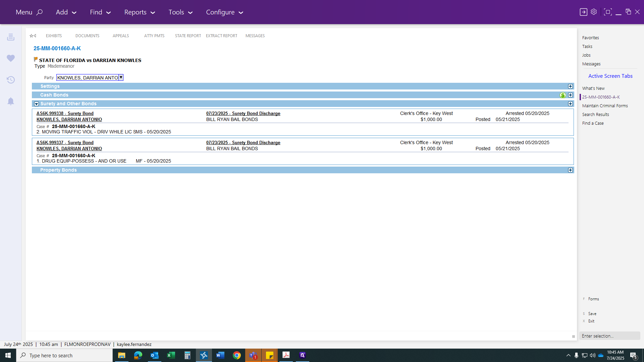Expand the Settings section plus button
The height and width of the screenshot is (362, 644).
coord(570,86)
